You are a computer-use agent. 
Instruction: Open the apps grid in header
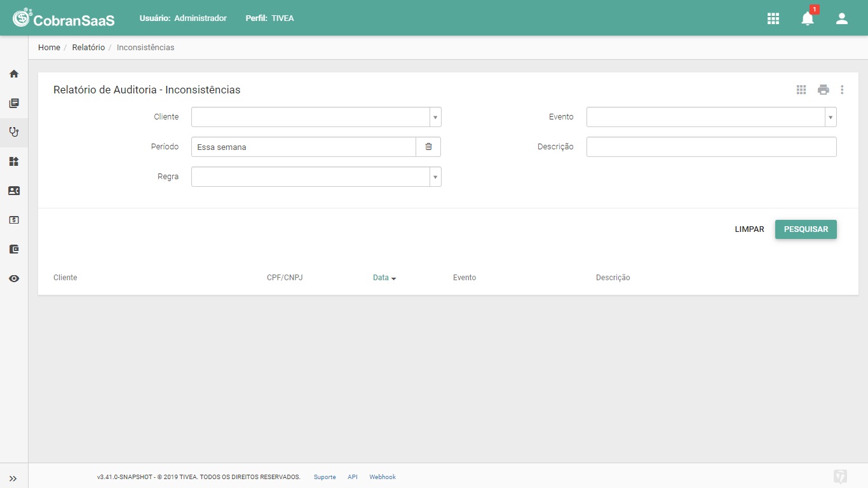773,18
